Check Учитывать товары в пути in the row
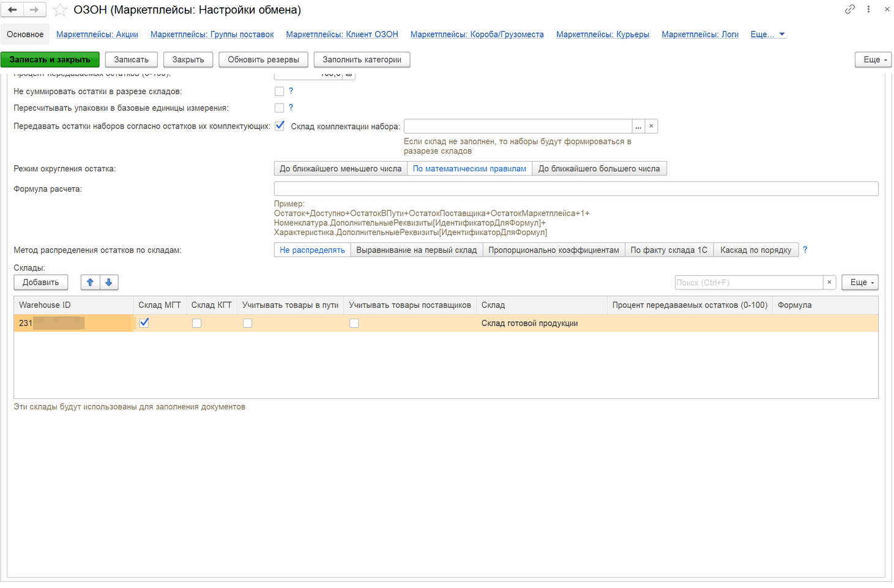The image size is (894, 588). 247,323
